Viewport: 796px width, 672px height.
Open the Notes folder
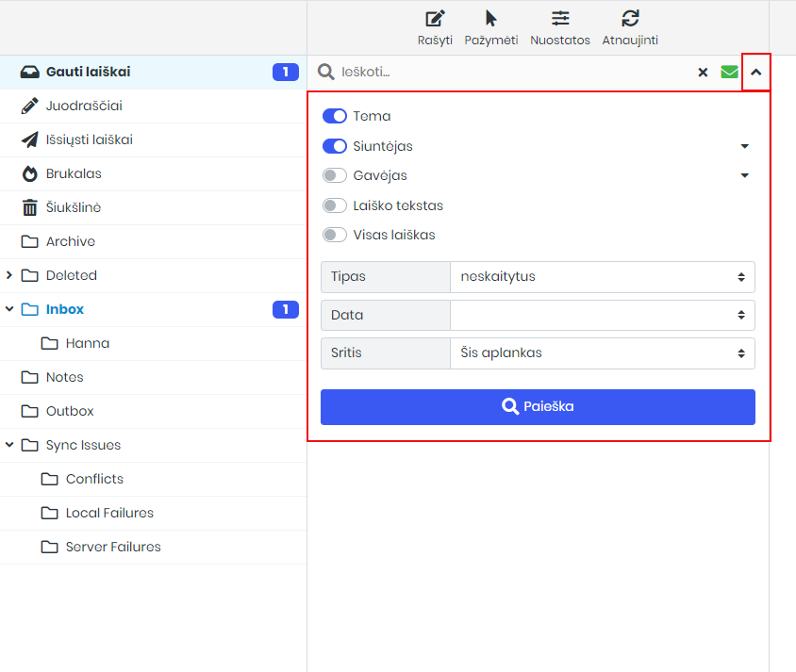click(152, 378)
